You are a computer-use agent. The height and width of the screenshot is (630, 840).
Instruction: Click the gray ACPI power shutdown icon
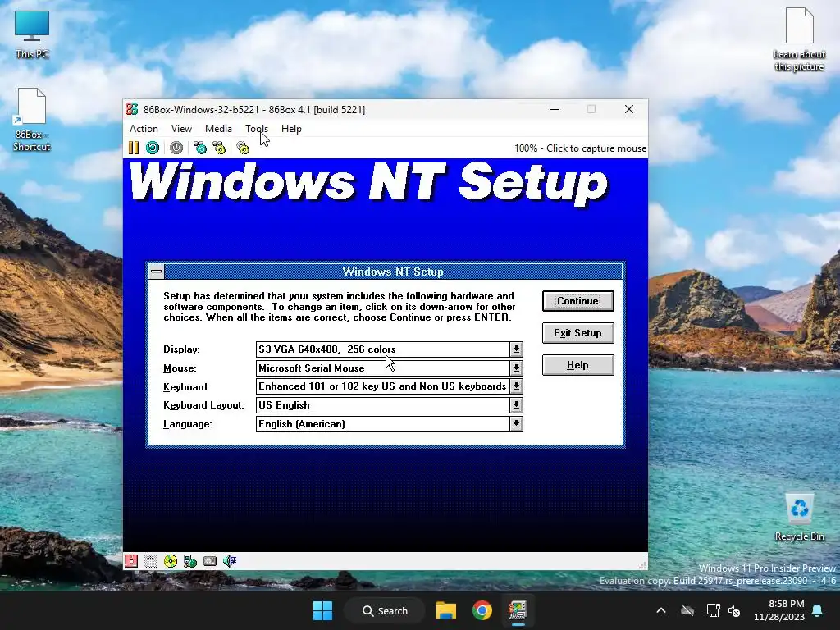pyautogui.click(x=176, y=148)
